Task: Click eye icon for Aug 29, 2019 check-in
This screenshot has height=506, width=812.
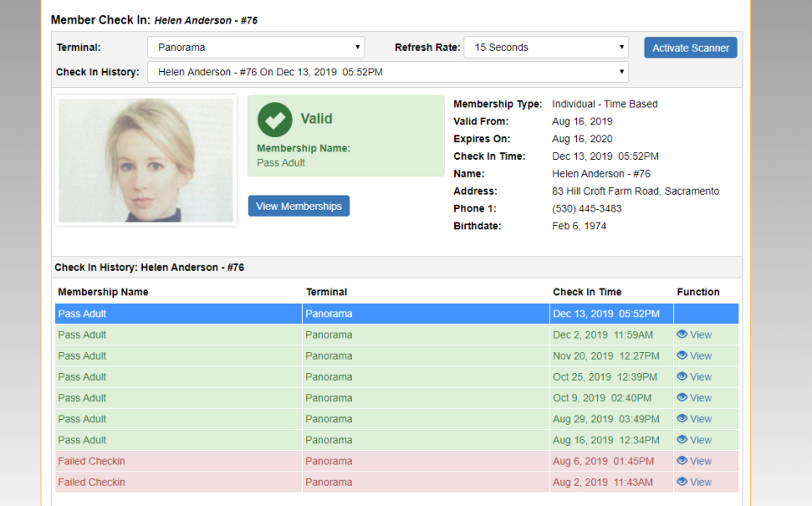Action: (x=682, y=419)
